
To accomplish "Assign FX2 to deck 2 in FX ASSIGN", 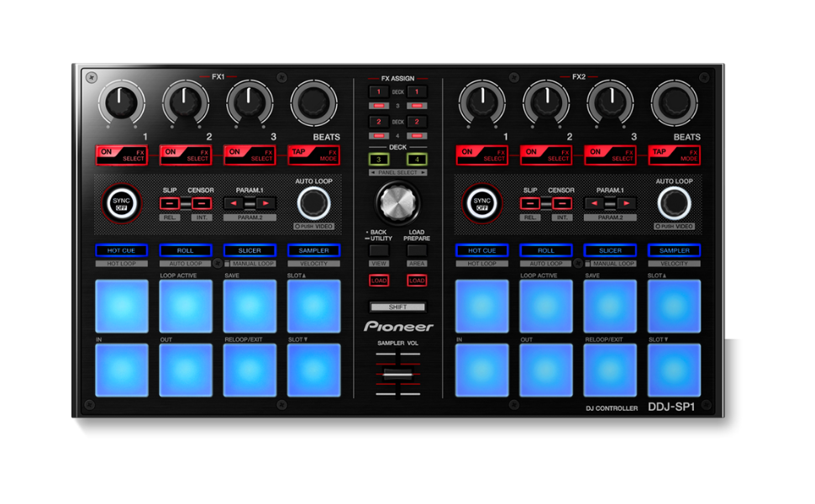I will coord(417,122).
